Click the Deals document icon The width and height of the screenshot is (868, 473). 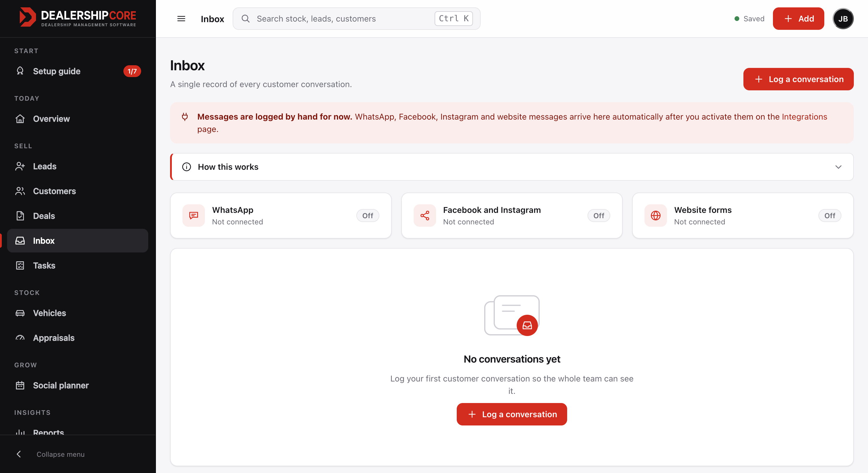pos(20,216)
